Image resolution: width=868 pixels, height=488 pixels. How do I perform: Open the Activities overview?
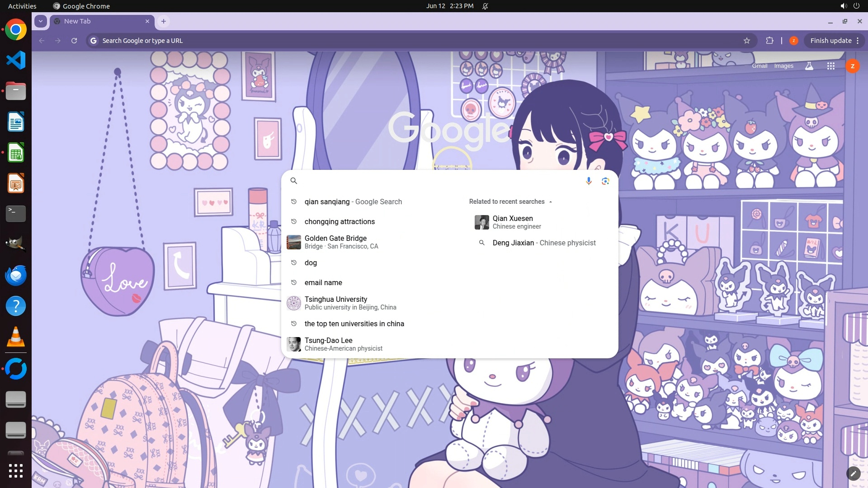(22, 6)
